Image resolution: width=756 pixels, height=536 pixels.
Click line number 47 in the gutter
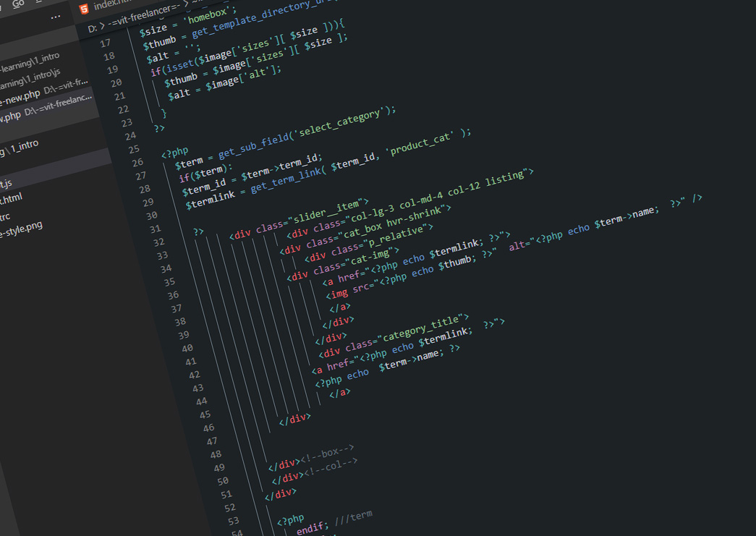(212, 441)
